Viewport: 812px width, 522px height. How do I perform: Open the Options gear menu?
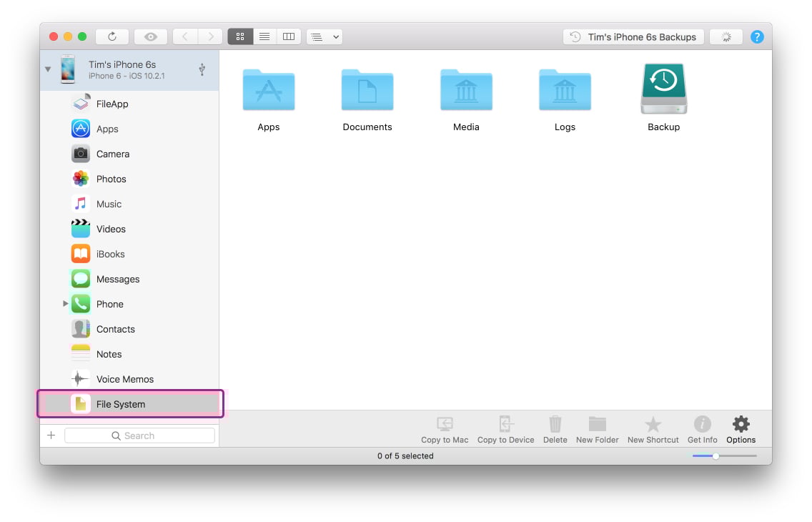pos(741,430)
